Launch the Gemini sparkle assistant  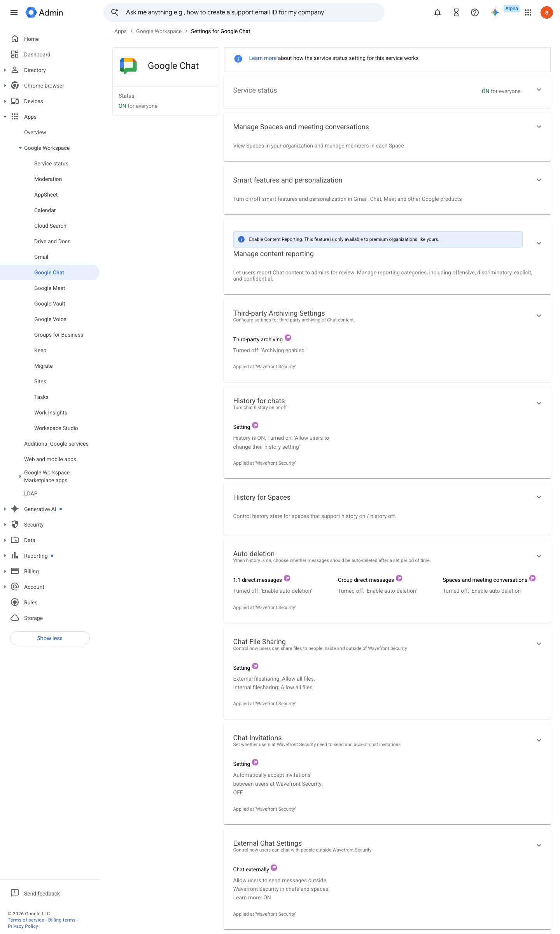pyautogui.click(x=495, y=12)
